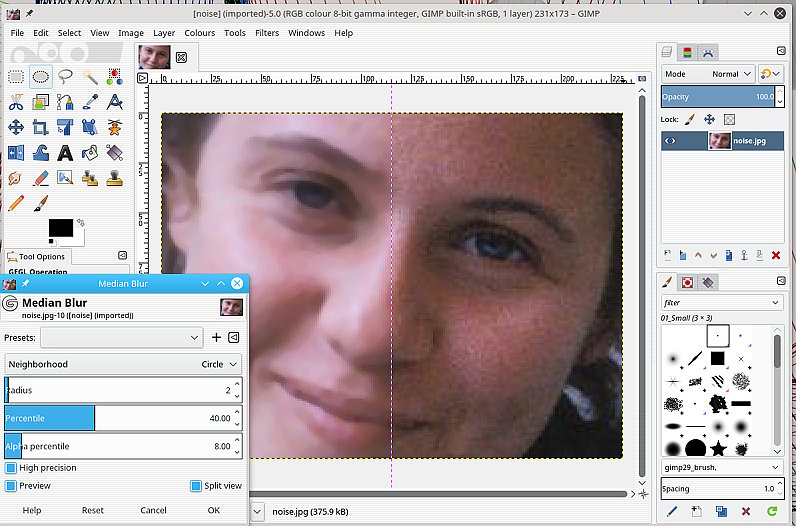
Task: Open the Colours menu
Action: tap(199, 33)
